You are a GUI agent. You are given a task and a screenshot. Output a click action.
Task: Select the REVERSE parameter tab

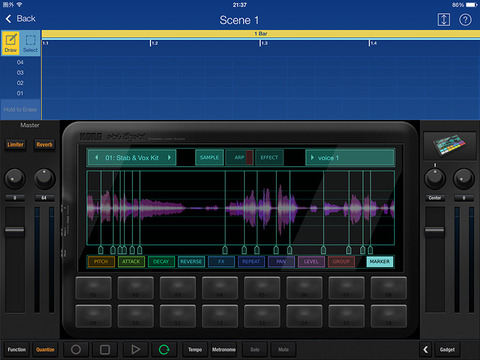point(191,262)
